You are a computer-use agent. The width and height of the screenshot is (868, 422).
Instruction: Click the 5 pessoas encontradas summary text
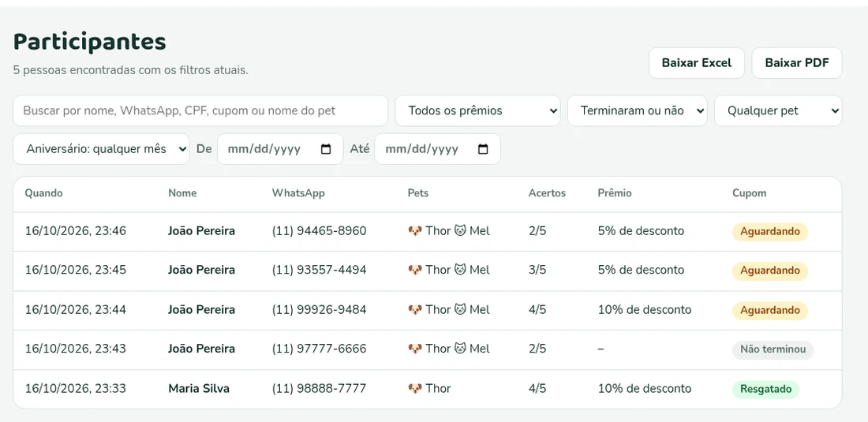(x=131, y=71)
